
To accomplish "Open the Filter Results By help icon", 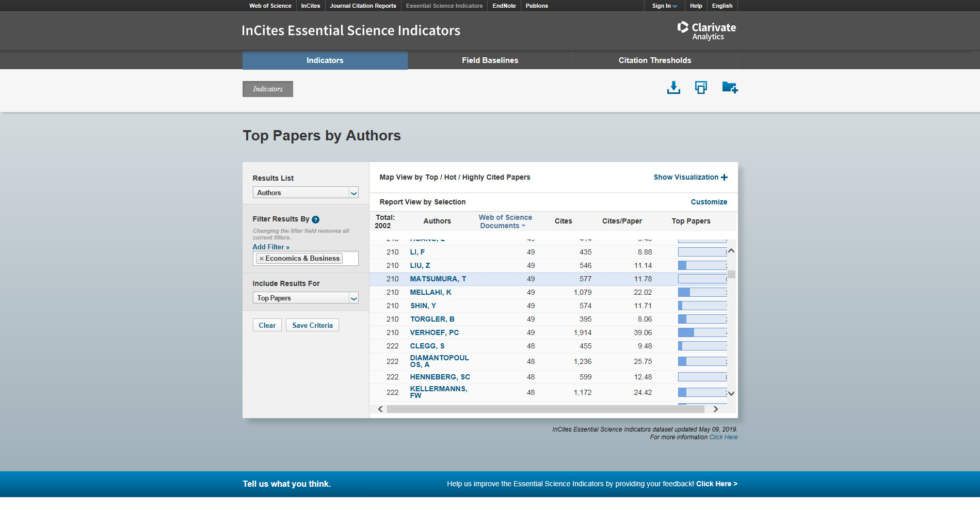I will [315, 219].
